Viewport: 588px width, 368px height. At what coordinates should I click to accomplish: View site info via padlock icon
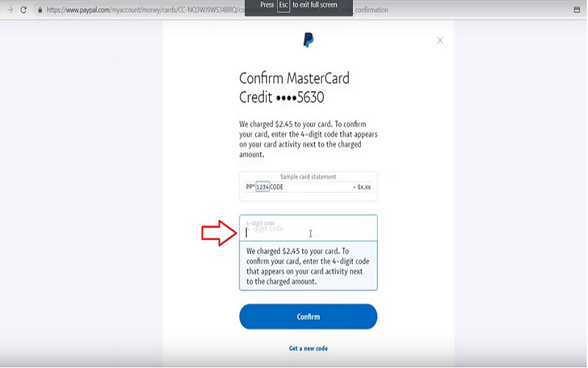pyautogui.click(x=40, y=10)
